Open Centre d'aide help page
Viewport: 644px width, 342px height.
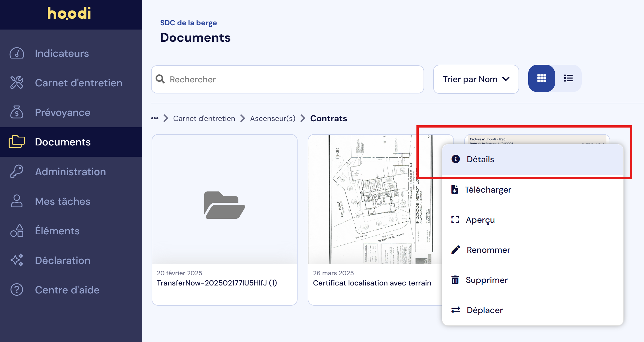pyautogui.click(x=67, y=290)
